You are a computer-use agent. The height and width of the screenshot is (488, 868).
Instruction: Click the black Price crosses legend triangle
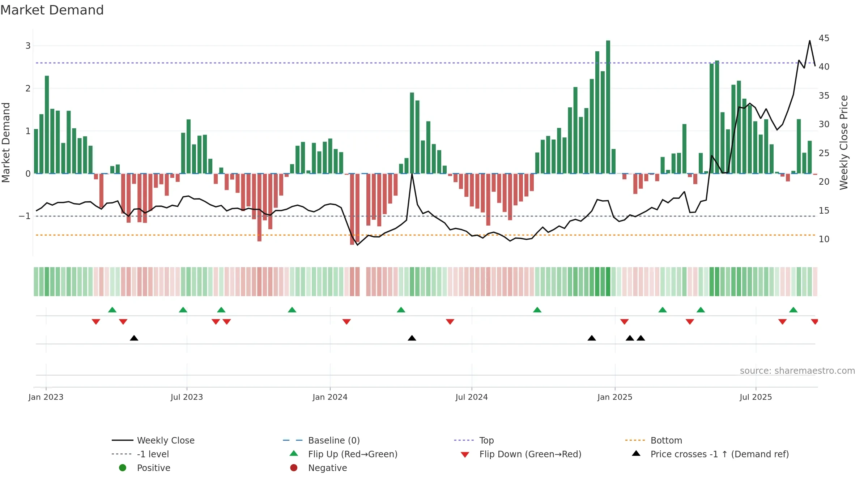tap(636, 453)
